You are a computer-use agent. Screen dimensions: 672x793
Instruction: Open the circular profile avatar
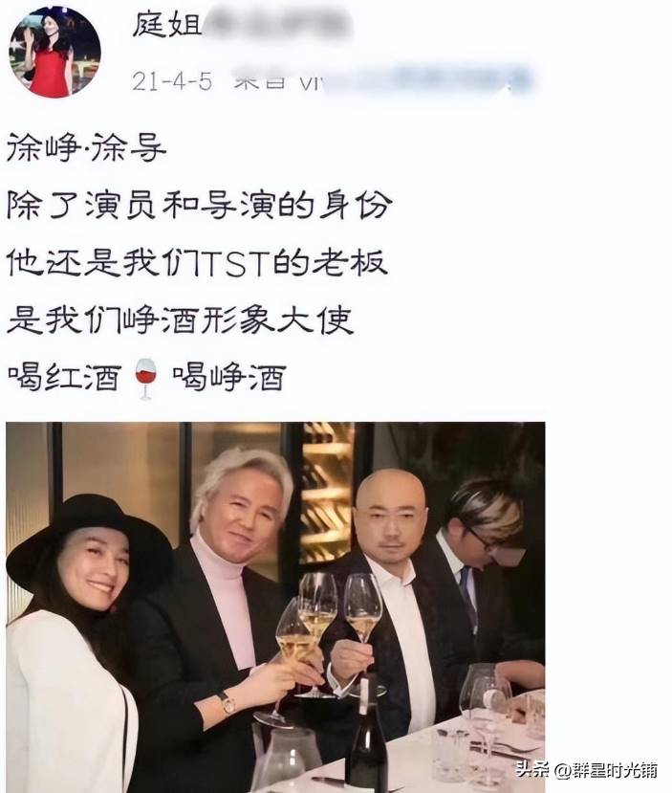[x=54, y=52]
